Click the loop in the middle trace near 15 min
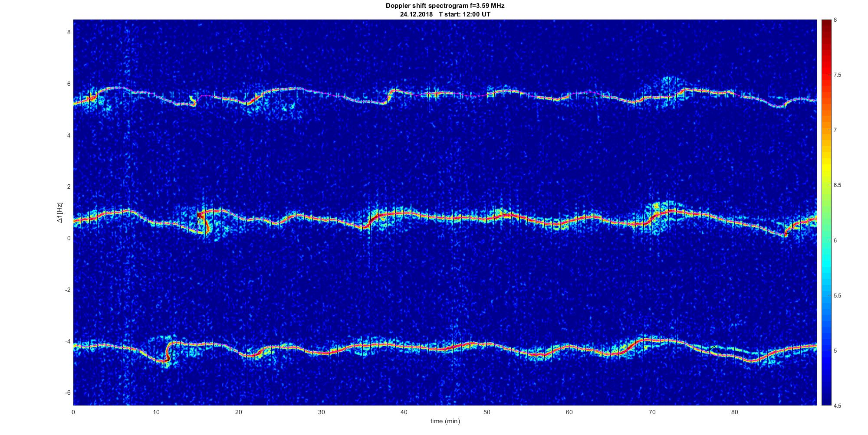This screenshot has height=435, width=868. pos(203,222)
